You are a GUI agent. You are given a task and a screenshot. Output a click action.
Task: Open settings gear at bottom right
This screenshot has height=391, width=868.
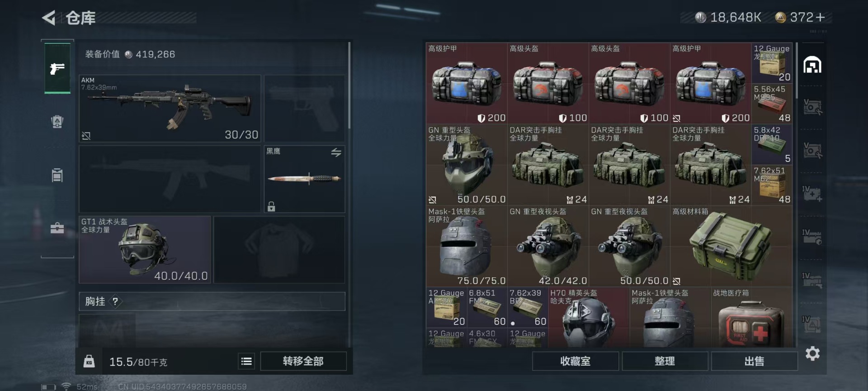click(x=812, y=353)
